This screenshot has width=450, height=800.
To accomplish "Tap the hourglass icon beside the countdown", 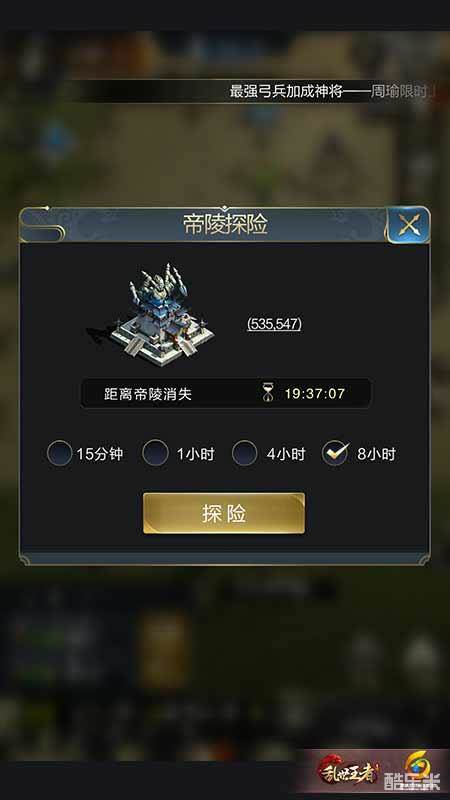I will tap(268, 393).
